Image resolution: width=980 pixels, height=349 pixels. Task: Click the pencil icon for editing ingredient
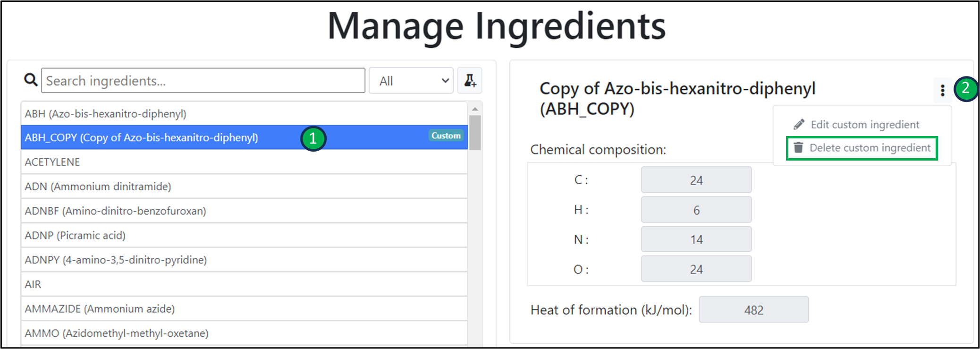click(799, 125)
